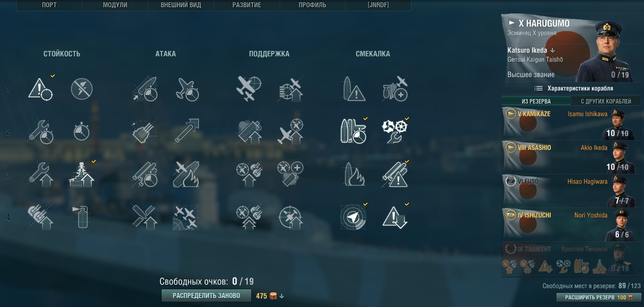The image size is (644, 307).
Task: Select the crossed-out propeller skill in Стойкость
Action: 82,89
